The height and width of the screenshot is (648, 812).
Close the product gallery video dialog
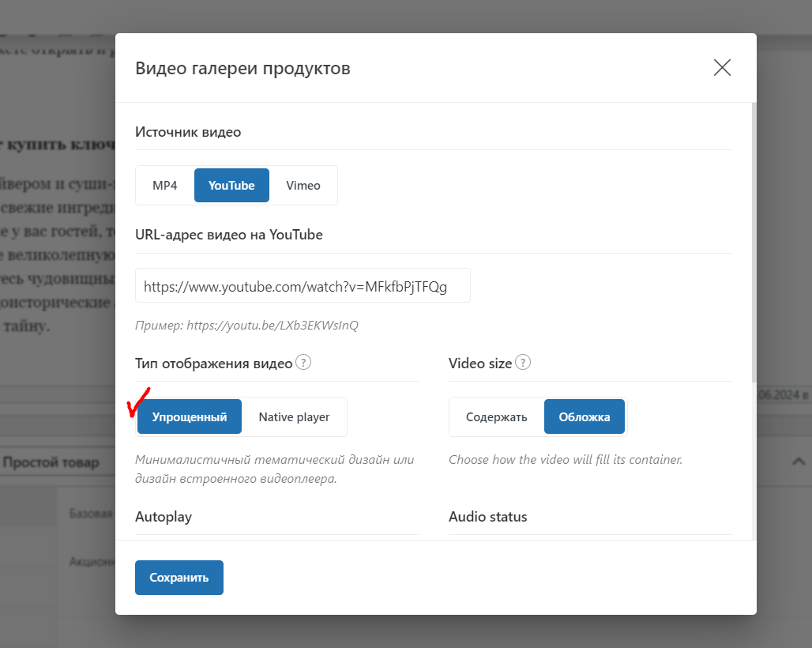coord(722,67)
